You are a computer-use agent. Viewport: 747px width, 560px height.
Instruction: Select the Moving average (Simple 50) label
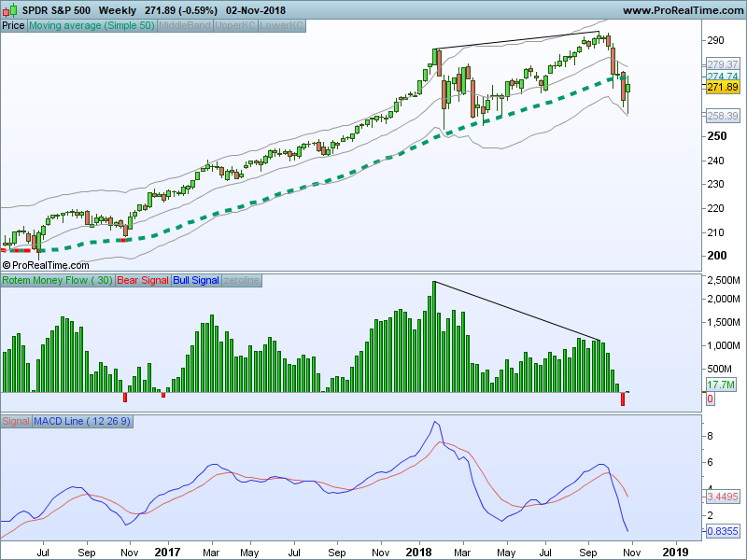click(x=92, y=26)
